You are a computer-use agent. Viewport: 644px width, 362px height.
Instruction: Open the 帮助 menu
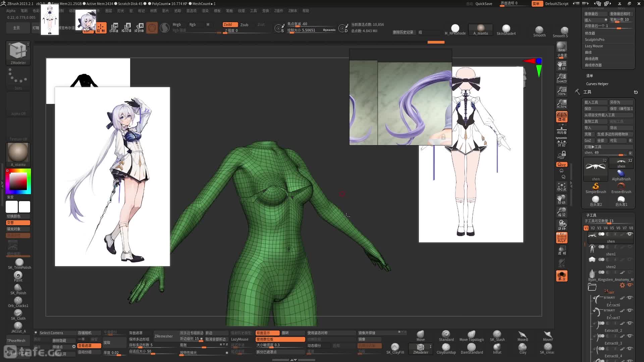tap(306, 11)
